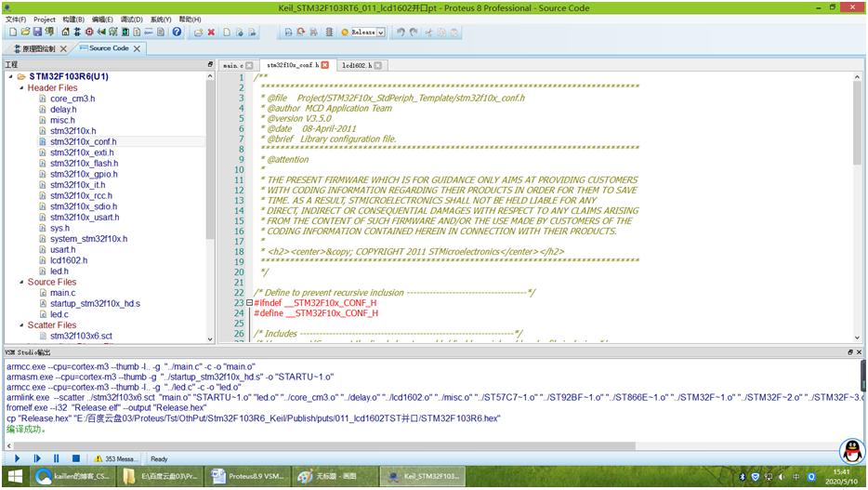The height and width of the screenshot is (490, 868).
Task: Click the code editor vertical scrollbar
Action: point(857,124)
